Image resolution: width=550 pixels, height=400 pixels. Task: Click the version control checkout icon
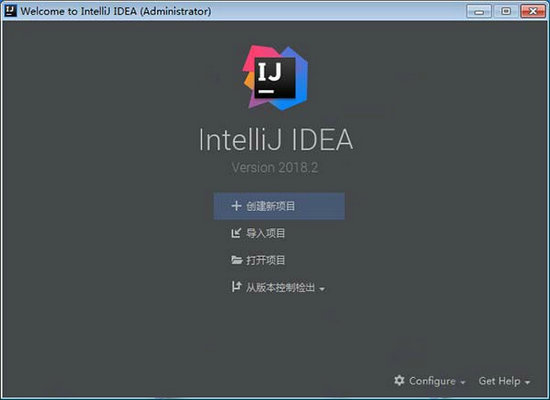pos(236,287)
